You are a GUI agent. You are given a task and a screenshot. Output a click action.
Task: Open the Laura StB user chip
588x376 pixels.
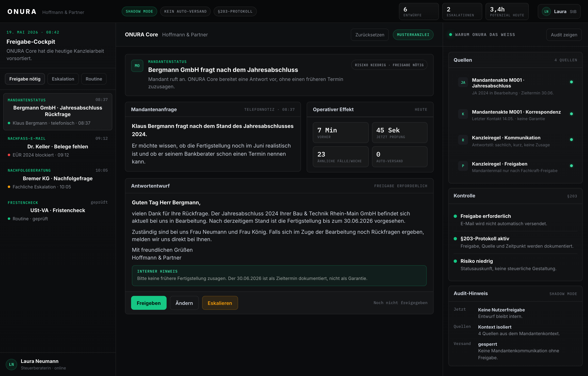click(559, 11)
